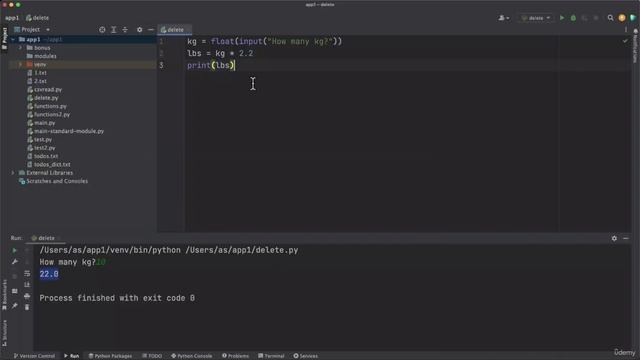Toggle Bookmarks sidebar tab
Viewport: 640px width, 360px height.
[x=4, y=295]
